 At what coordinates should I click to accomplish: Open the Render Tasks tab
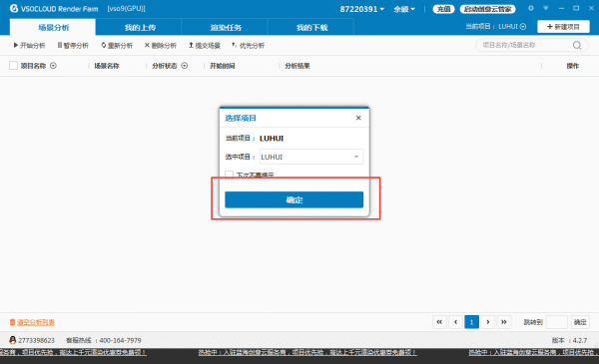tap(226, 28)
